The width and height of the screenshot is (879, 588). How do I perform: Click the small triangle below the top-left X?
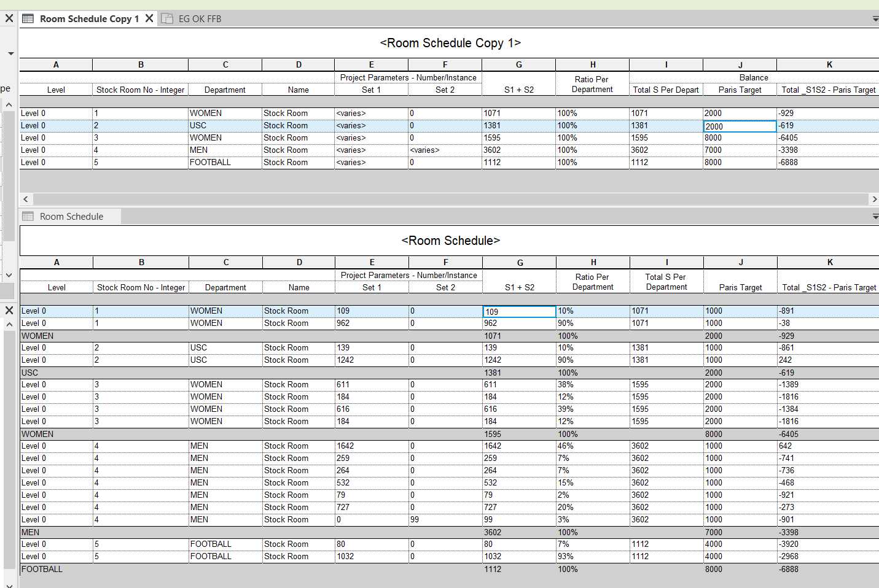coord(10,53)
